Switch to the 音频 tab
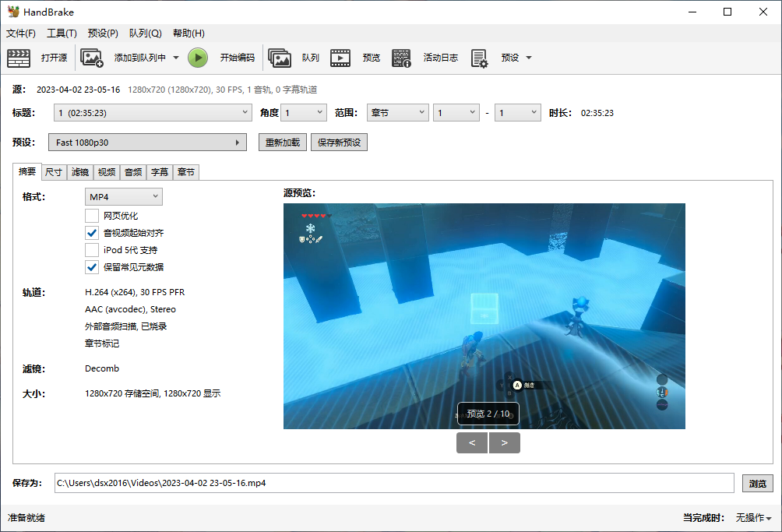782x532 pixels. pos(133,172)
